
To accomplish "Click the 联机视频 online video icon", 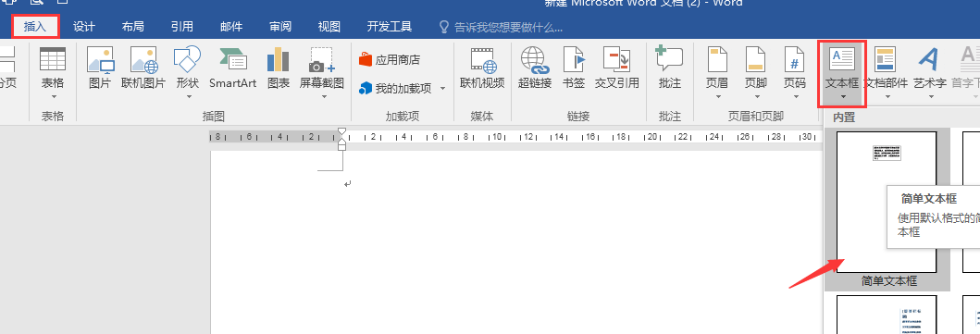I will (482, 68).
